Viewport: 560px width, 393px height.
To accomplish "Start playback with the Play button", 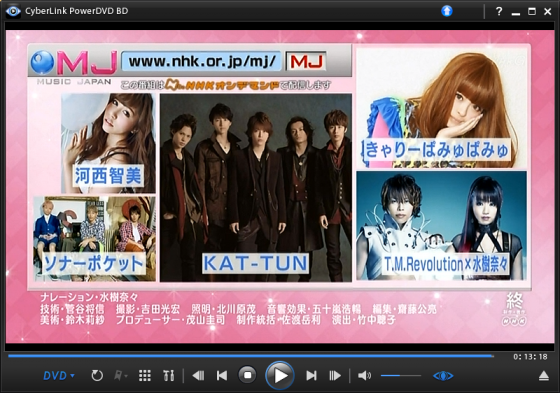I will click(x=280, y=375).
